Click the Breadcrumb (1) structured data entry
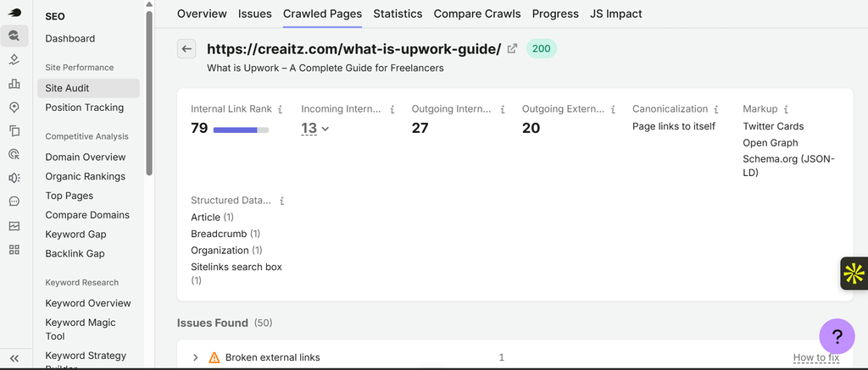Viewport: 868px width, 370px height. point(225,234)
